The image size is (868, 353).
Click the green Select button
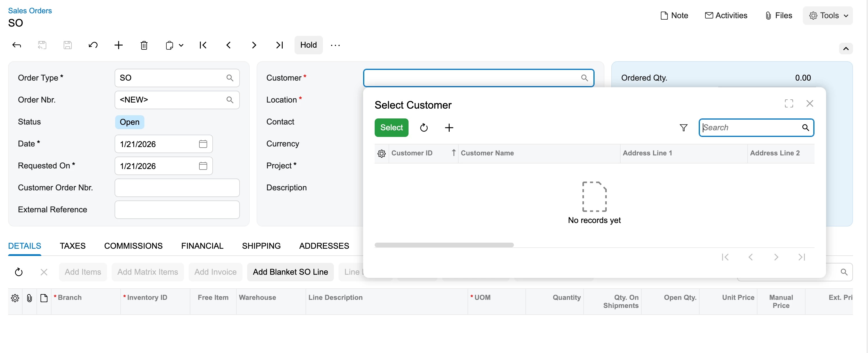click(391, 128)
